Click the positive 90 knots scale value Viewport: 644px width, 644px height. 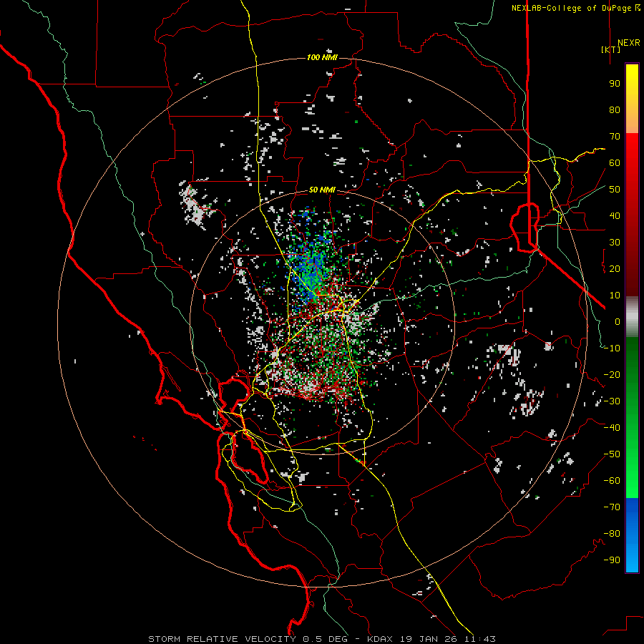(615, 84)
